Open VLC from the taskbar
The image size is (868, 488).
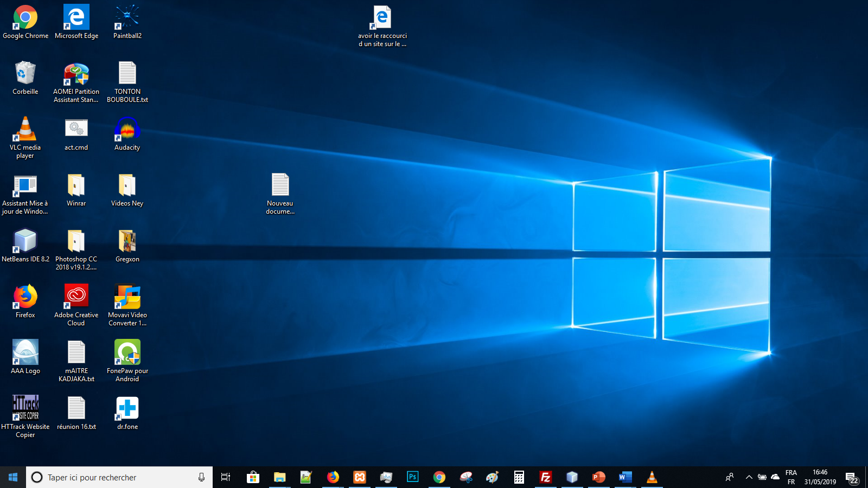tap(652, 477)
